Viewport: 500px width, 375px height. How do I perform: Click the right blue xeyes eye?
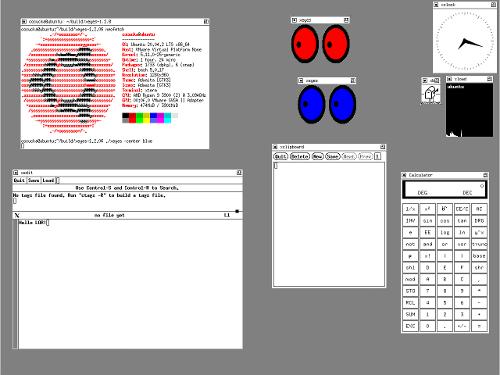342,104
